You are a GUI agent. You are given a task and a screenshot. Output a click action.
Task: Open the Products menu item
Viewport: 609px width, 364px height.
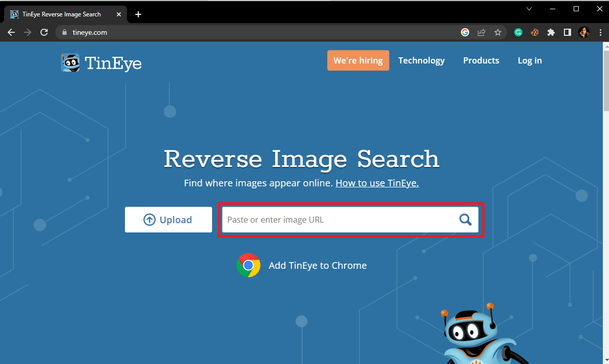pyautogui.click(x=481, y=60)
